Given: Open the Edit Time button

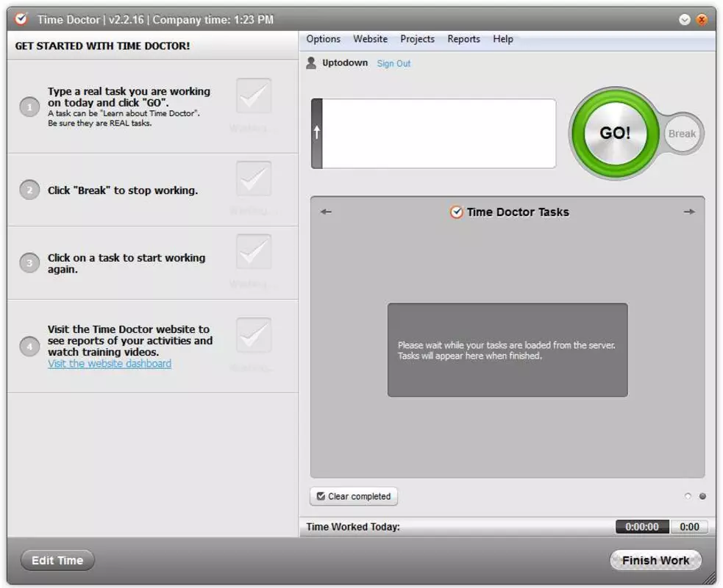Looking at the screenshot, I should (x=57, y=560).
